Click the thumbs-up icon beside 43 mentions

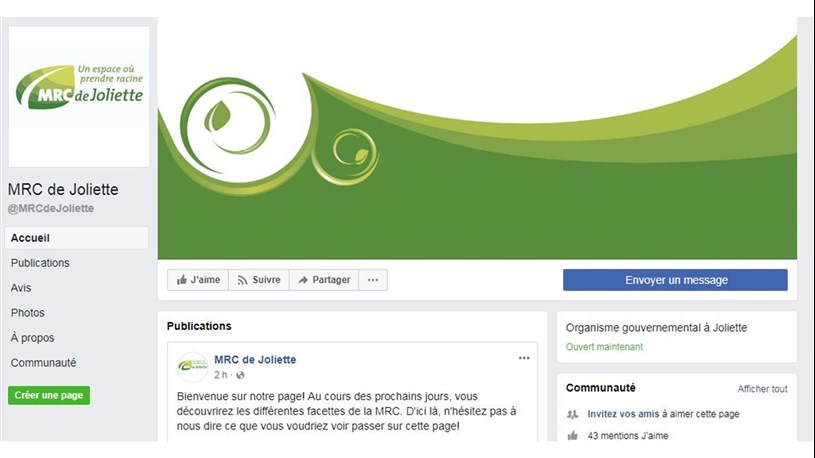point(572,436)
